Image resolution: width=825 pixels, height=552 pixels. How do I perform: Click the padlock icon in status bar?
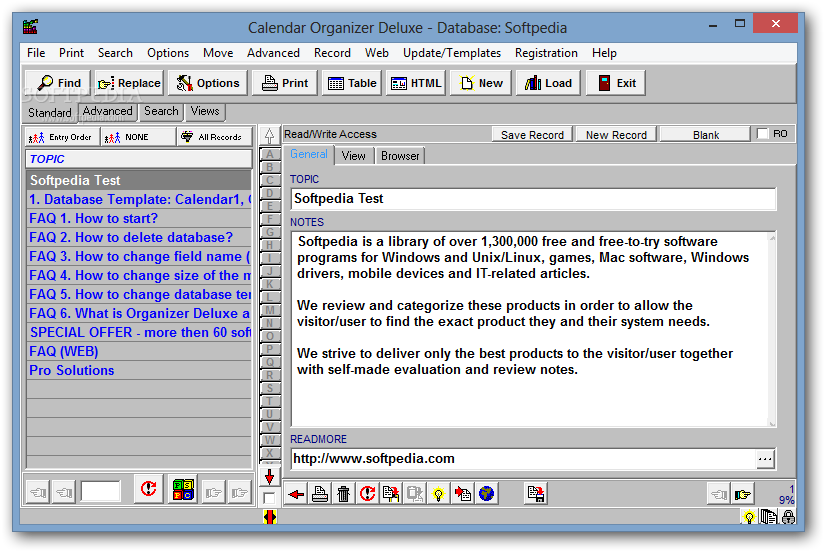click(x=788, y=517)
